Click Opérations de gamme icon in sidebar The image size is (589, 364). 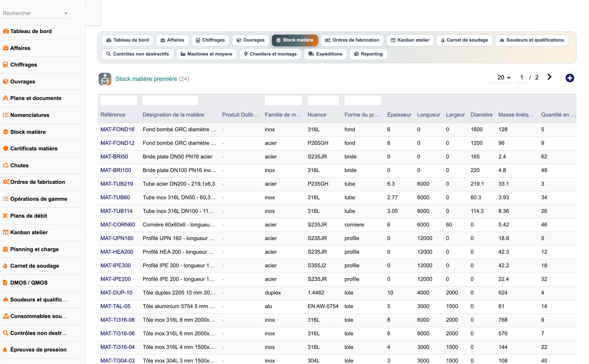5,199
